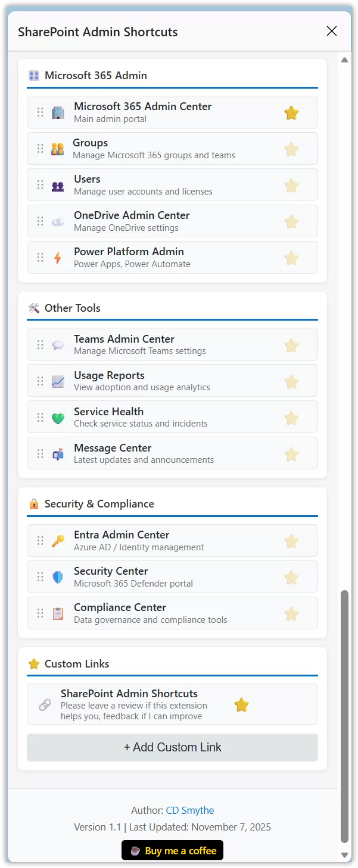
Task: Click the Entra Admin Center key icon
Action: (x=57, y=540)
